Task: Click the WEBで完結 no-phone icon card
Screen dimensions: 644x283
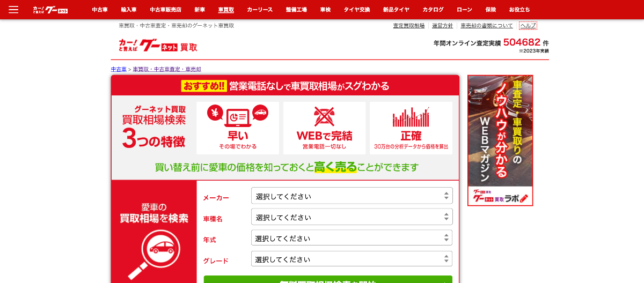Action: [x=324, y=128]
